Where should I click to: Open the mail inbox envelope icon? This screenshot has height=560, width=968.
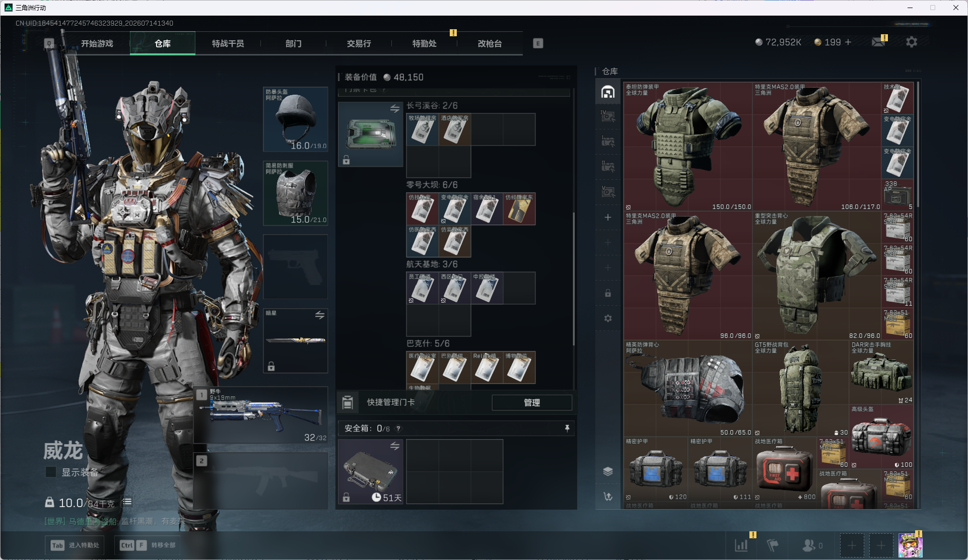click(878, 42)
